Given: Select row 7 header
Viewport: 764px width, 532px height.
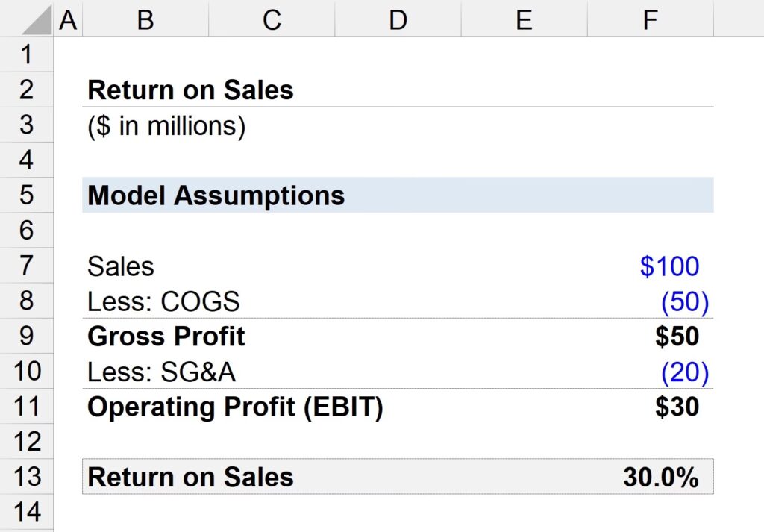Looking at the screenshot, I should tap(27, 266).
